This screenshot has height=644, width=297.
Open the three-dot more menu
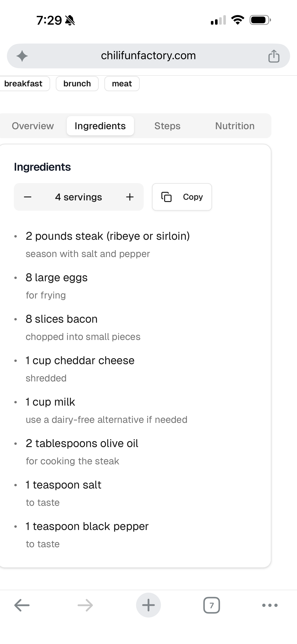[270, 605]
